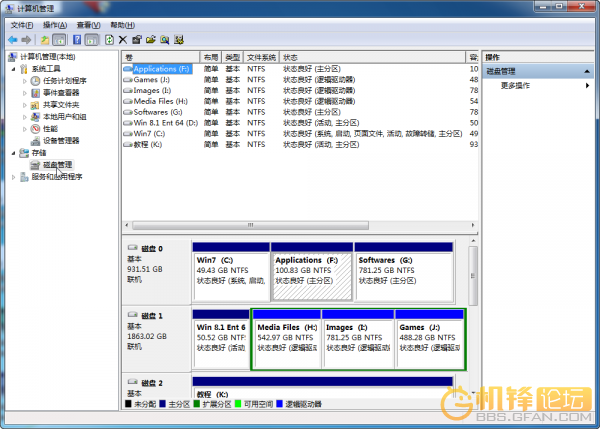Image resolution: width=600 pixels, height=429 pixels.
Task: Open the 帮助(H) menu
Action: (122, 25)
